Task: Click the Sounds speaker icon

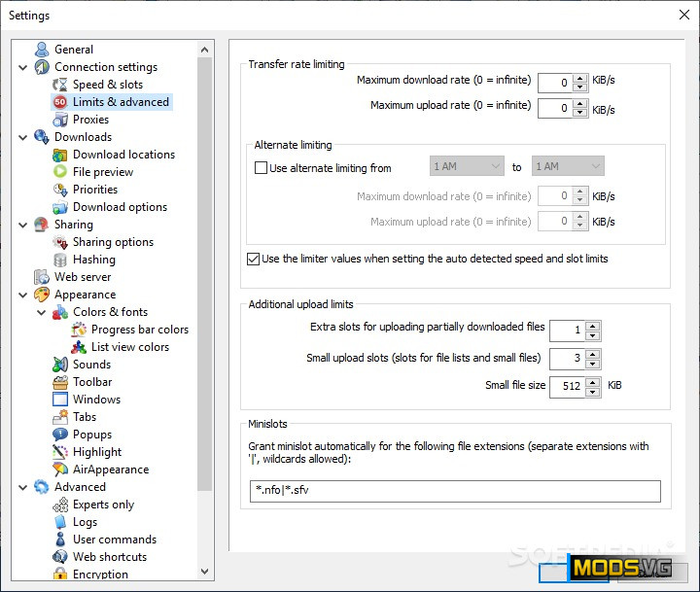Action: (x=60, y=365)
